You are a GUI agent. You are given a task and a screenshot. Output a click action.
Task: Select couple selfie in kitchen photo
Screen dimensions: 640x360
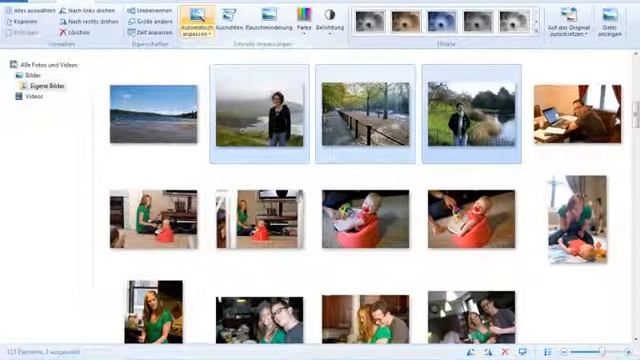click(x=260, y=320)
